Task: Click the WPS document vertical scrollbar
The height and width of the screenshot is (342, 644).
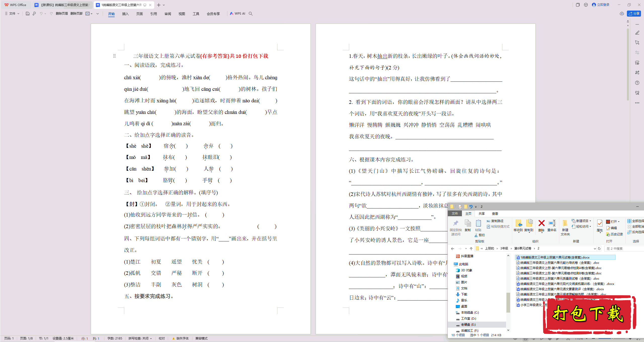Action: (628, 64)
